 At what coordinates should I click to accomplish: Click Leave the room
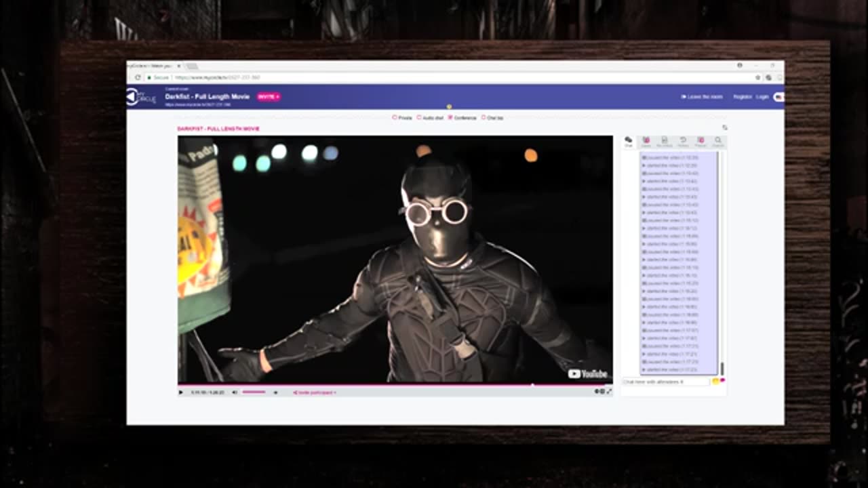702,97
